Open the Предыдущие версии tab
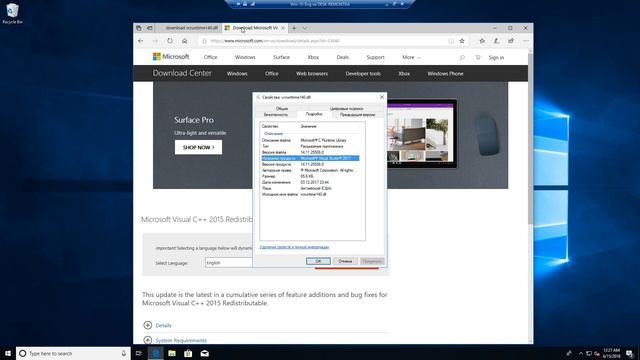The height and width of the screenshot is (360, 640). coord(357,115)
